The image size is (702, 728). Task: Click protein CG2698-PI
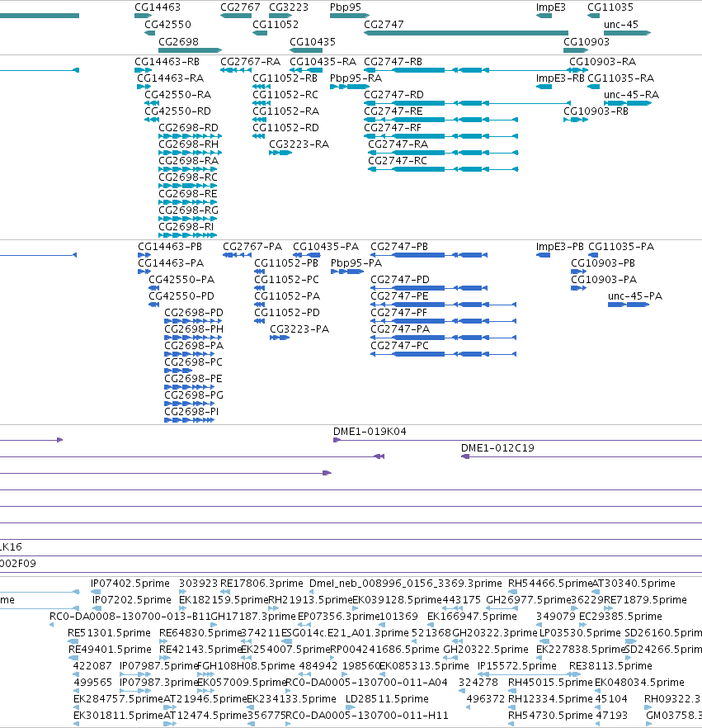point(191,413)
